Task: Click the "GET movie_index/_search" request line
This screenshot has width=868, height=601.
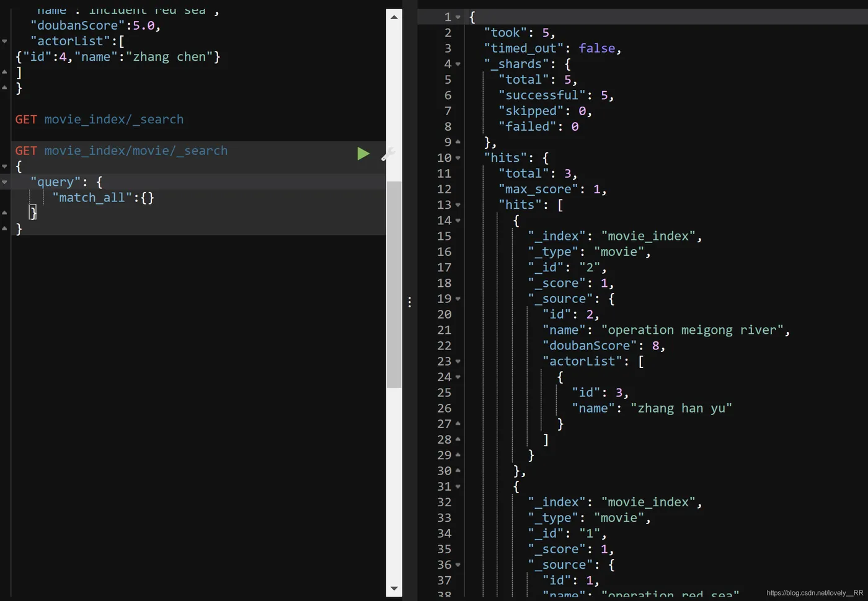Action: tap(100, 120)
